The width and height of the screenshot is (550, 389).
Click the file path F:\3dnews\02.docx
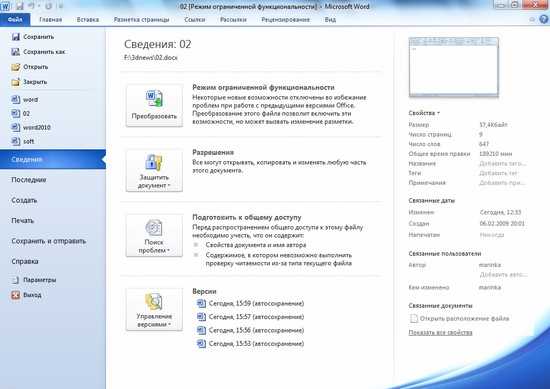point(151,58)
